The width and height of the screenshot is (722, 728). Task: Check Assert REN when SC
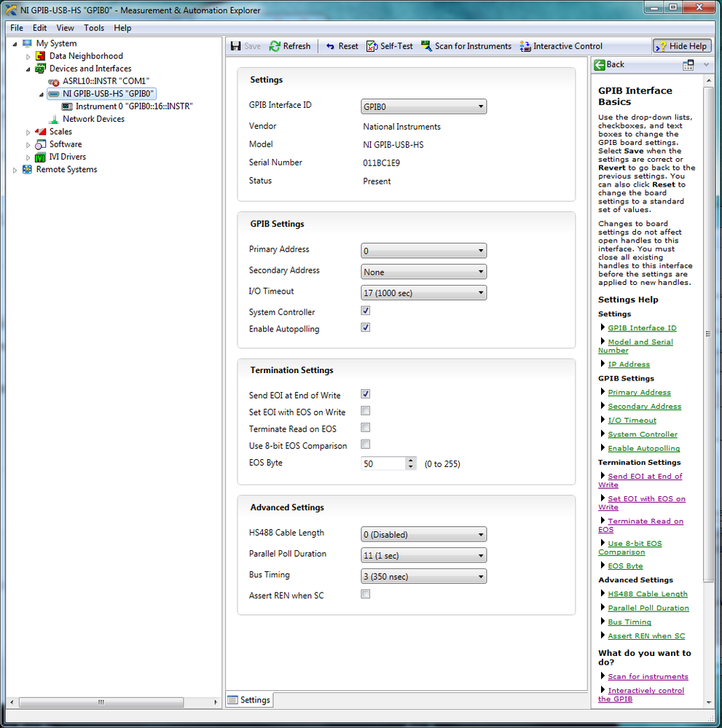coord(366,595)
